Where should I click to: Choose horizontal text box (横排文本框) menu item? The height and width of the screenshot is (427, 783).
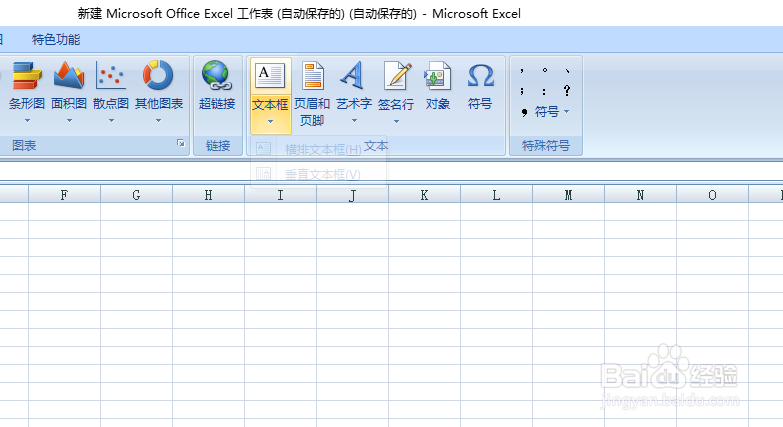(x=319, y=149)
